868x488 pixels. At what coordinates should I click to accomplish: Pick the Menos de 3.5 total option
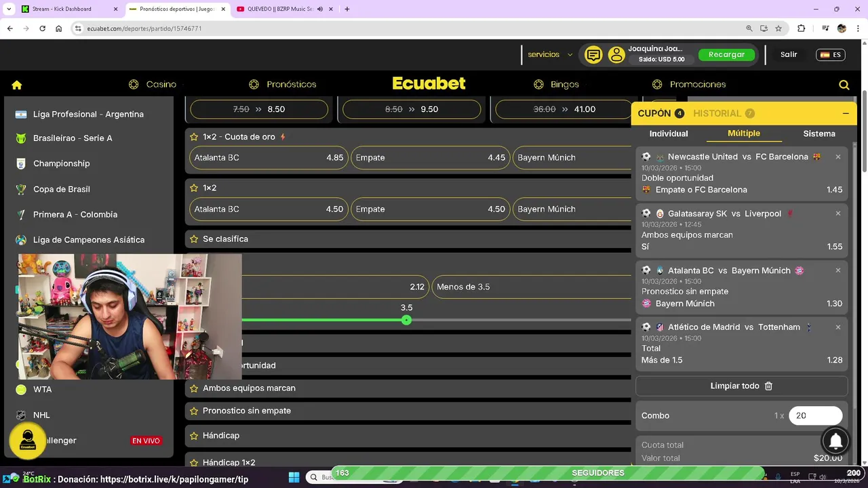click(531, 287)
